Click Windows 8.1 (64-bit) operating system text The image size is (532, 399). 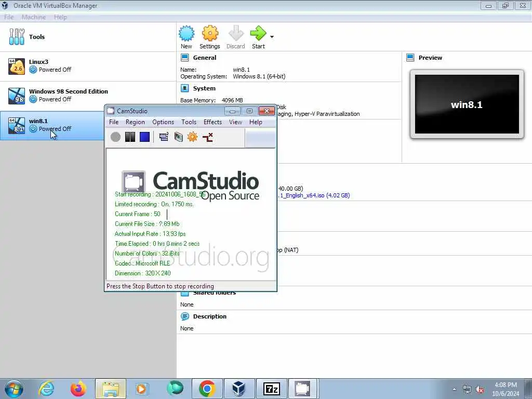[x=259, y=76]
